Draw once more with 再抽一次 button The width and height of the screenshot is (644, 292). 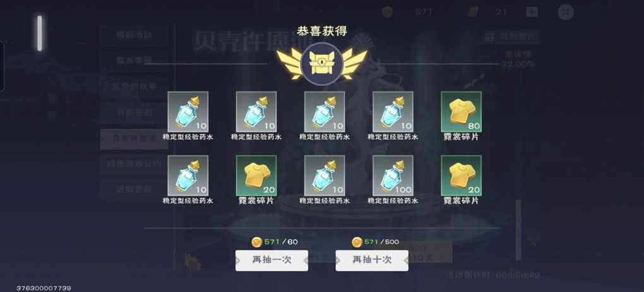pyautogui.click(x=271, y=260)
